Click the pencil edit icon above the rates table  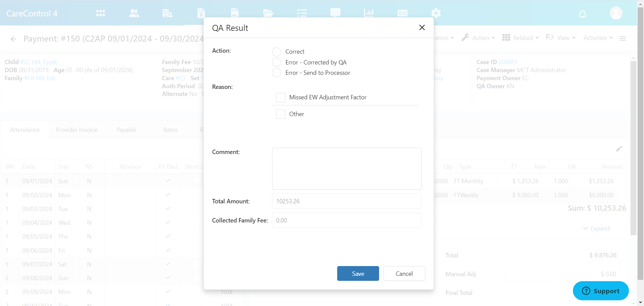pos(619,149)
